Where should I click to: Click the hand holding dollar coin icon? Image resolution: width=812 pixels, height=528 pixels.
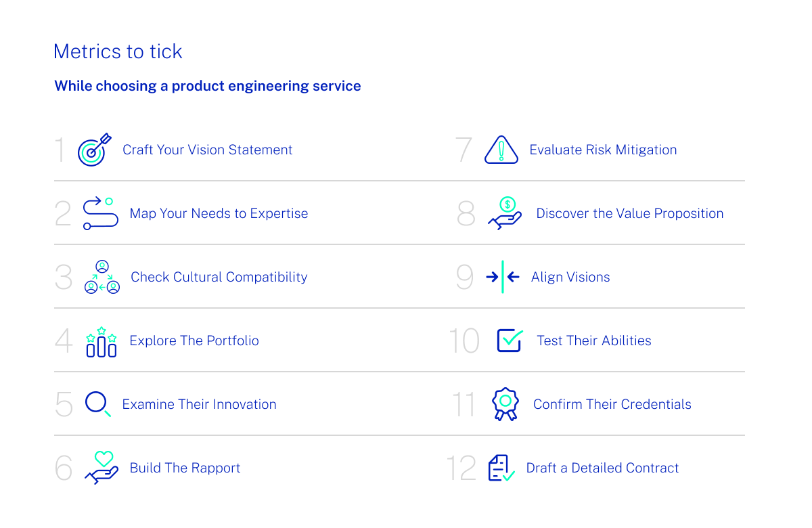click(505, 213)
